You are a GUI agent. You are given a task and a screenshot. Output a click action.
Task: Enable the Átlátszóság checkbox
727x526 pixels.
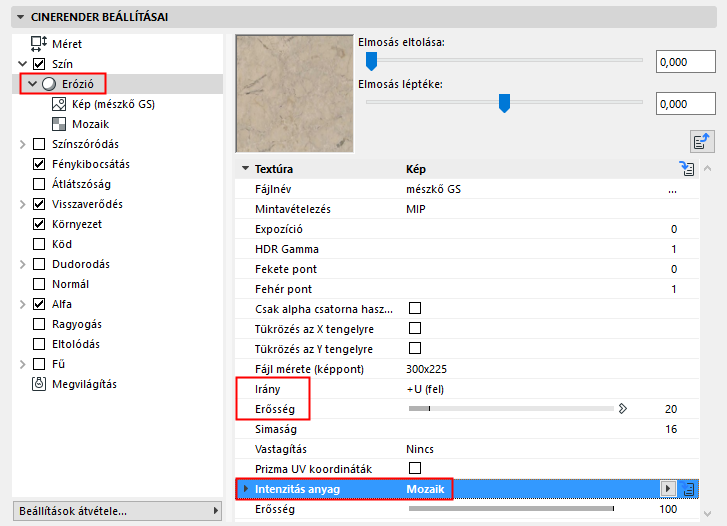(39, 184)
